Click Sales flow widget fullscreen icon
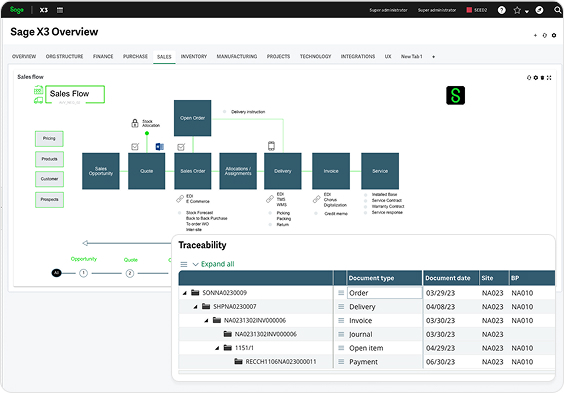The image size is (564, 393). coord(549,78)
